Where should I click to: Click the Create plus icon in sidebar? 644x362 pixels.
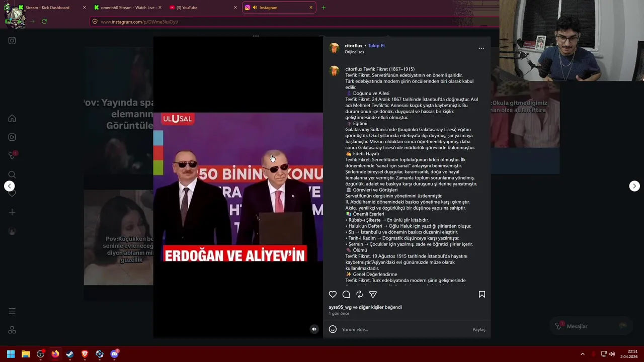click(12, 212)
